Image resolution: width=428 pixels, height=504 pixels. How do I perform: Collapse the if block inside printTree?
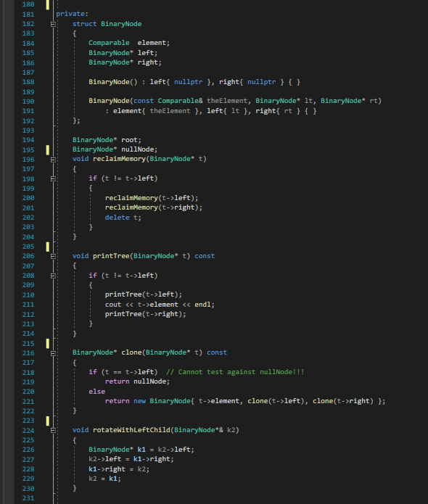[x=53, y=276]
